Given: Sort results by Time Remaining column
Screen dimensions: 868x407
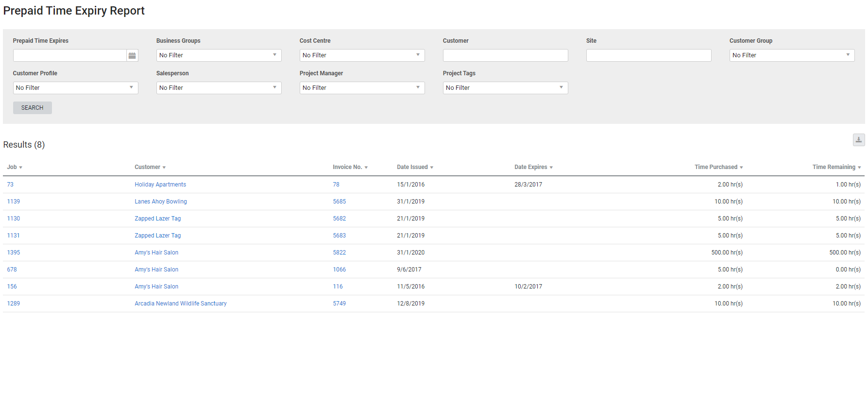Looking at the screenshot, I should (x=836, y=167).
